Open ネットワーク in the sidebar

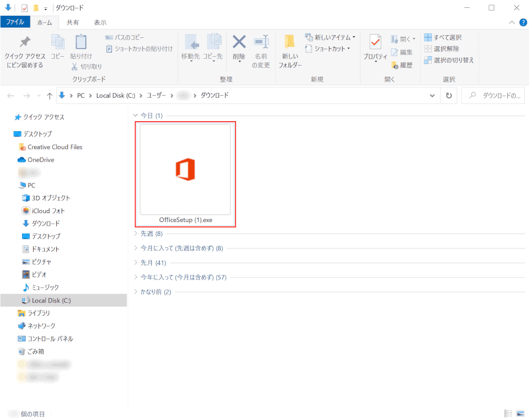tap(36, 326)
